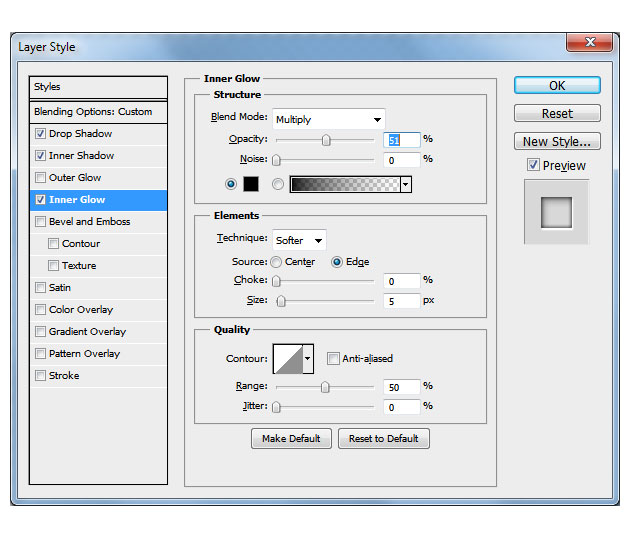Enable the Satin checkbox
This screenshot has height=539, width=630.
tap(40, 288)
